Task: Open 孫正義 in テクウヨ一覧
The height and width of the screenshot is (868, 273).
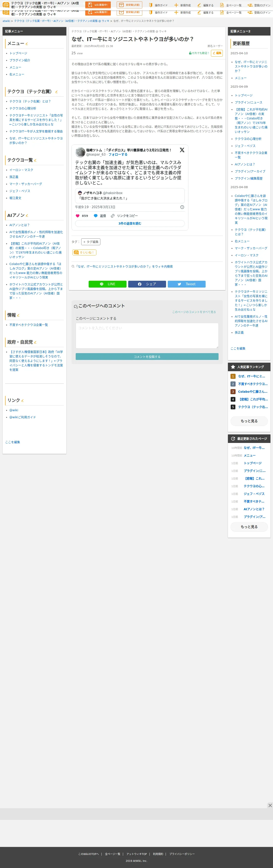Action: coord(14,177)
